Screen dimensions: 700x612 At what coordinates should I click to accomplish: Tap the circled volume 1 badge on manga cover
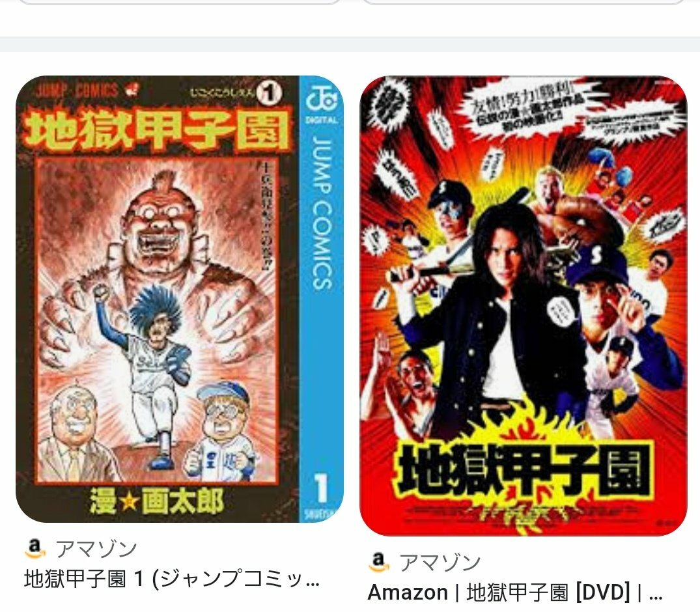269,93
